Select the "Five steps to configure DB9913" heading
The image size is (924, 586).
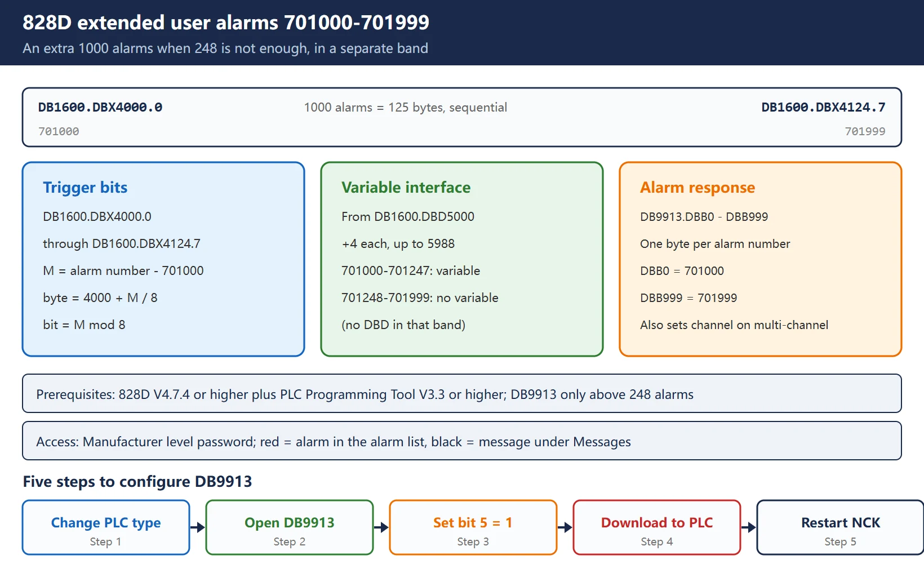click(x=137, y=481)
